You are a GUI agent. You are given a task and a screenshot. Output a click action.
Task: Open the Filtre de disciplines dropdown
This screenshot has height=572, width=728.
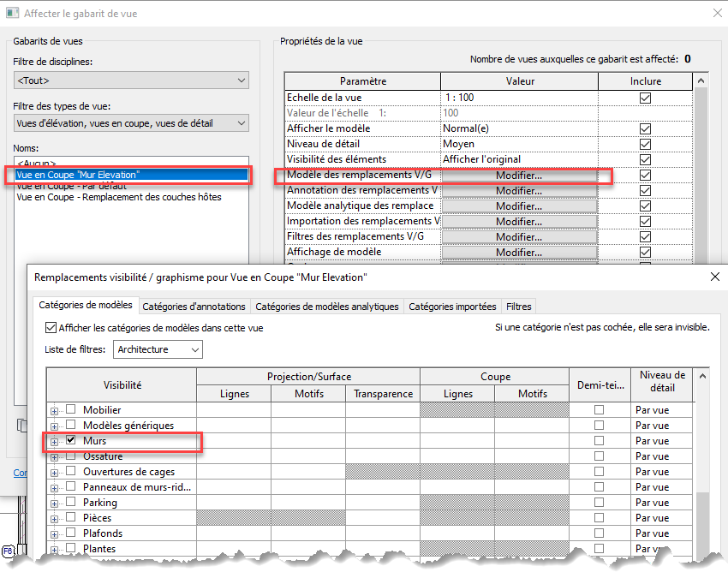(131, 80)
